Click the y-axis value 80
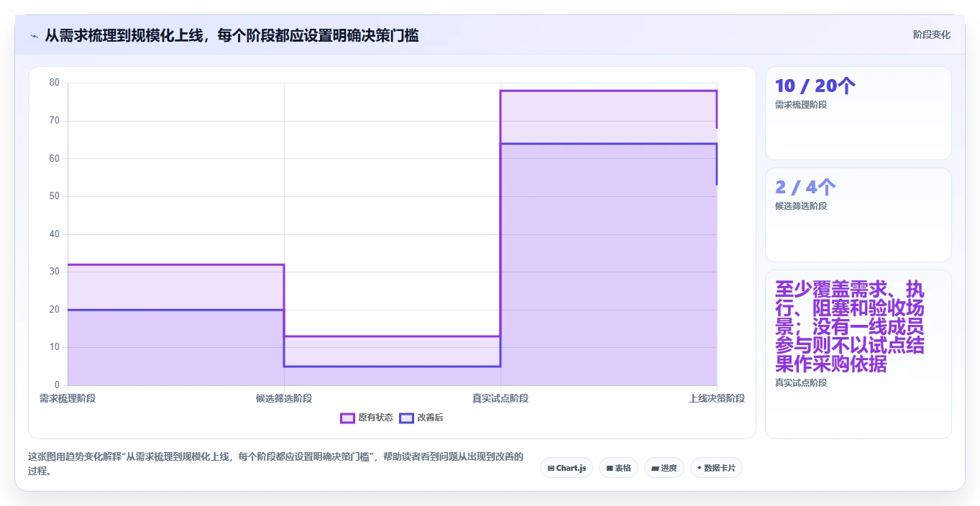Screen dimensions: 980x506 coord(55,83)
